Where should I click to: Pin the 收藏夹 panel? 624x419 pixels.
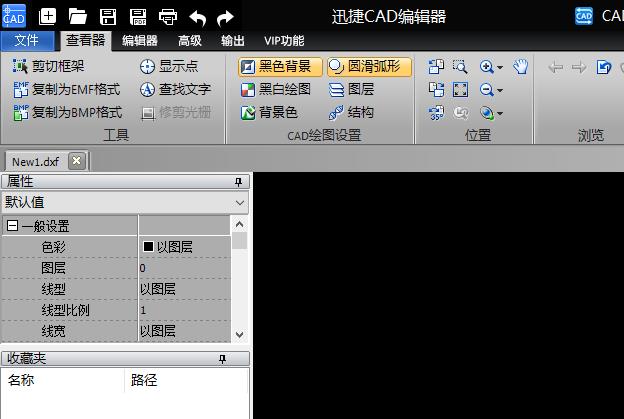[x=222, y=359]
